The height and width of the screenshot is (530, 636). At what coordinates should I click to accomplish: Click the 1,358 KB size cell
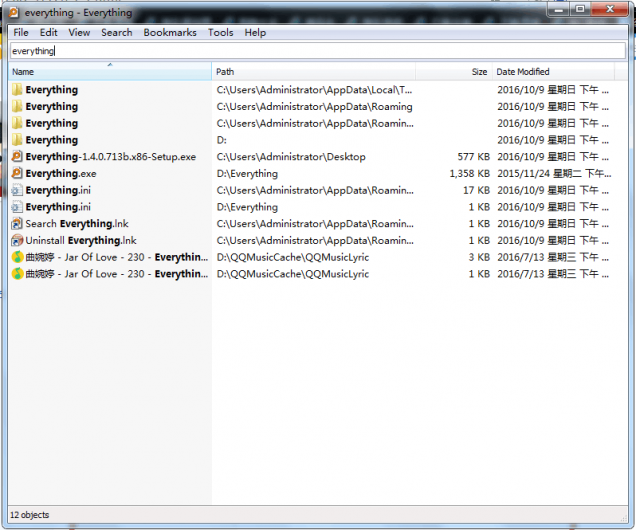coord(469,174)
